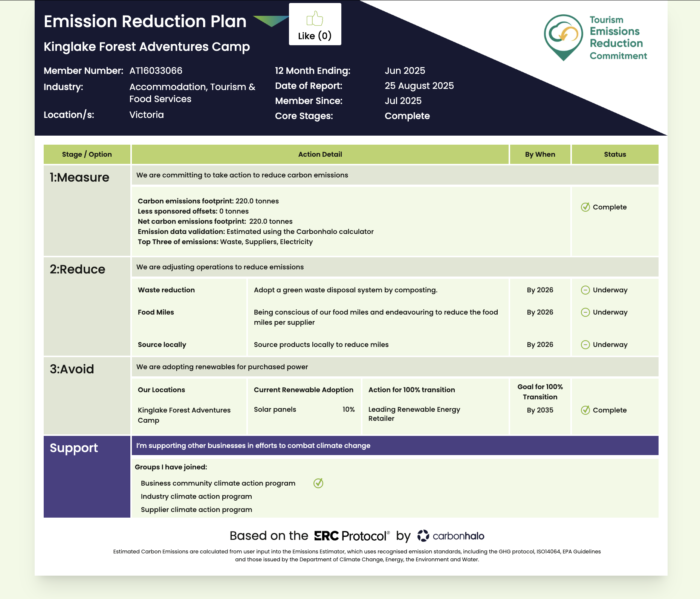Image resolution: width=700 pixels, height=599 pixels.
Task: Click the Action Detail column header
Action: pyautogui.click(x=320, y=154)
